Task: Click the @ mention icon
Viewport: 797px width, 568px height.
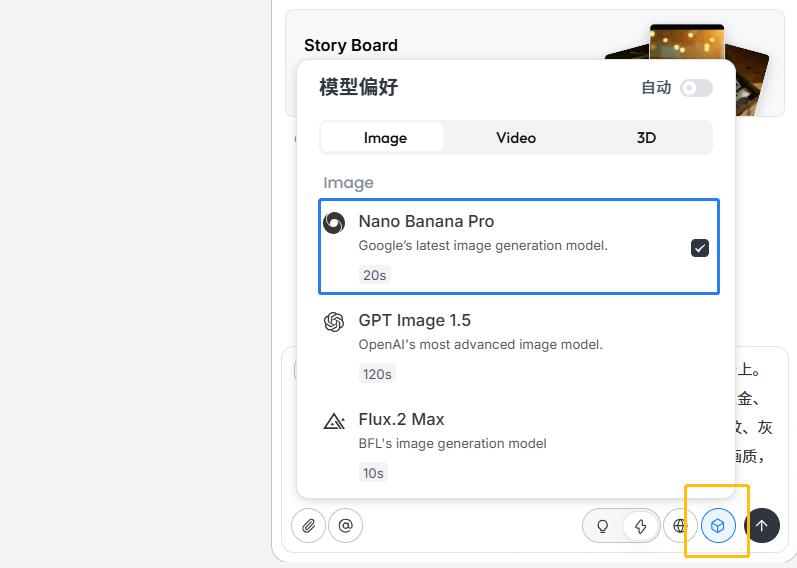Action: tap(346, 525)
